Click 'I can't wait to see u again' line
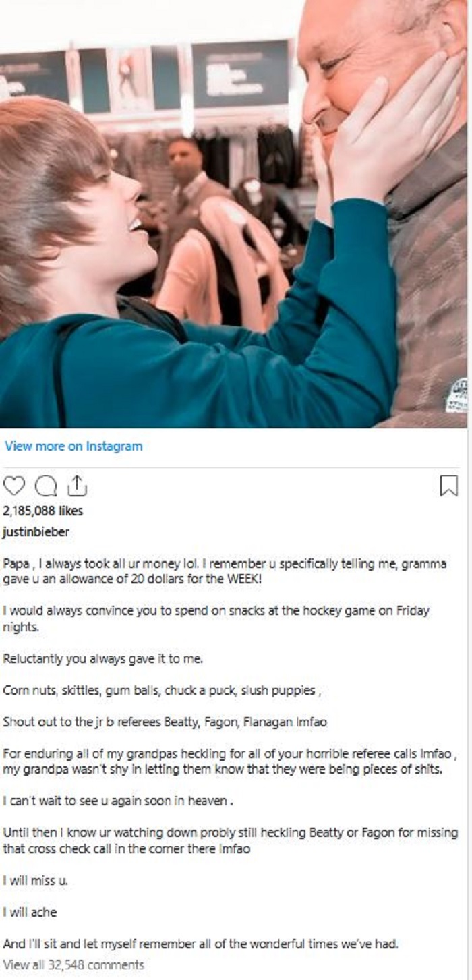 (x=119, y=801)
